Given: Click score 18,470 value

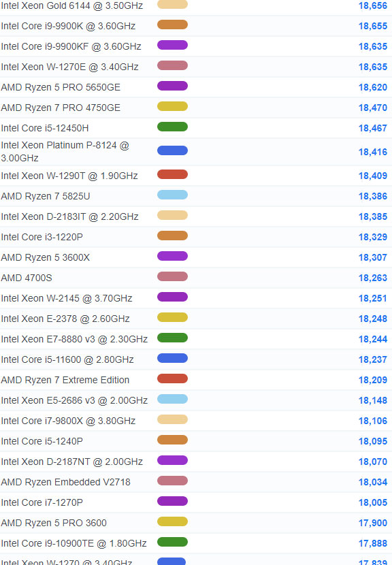Looking at the screenshot, I should point(373,108).
